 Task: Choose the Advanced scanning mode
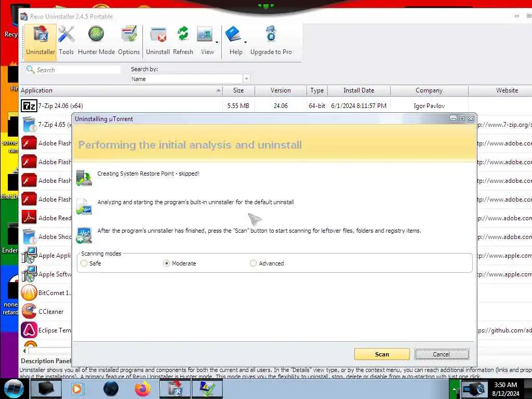click(253, 263)
